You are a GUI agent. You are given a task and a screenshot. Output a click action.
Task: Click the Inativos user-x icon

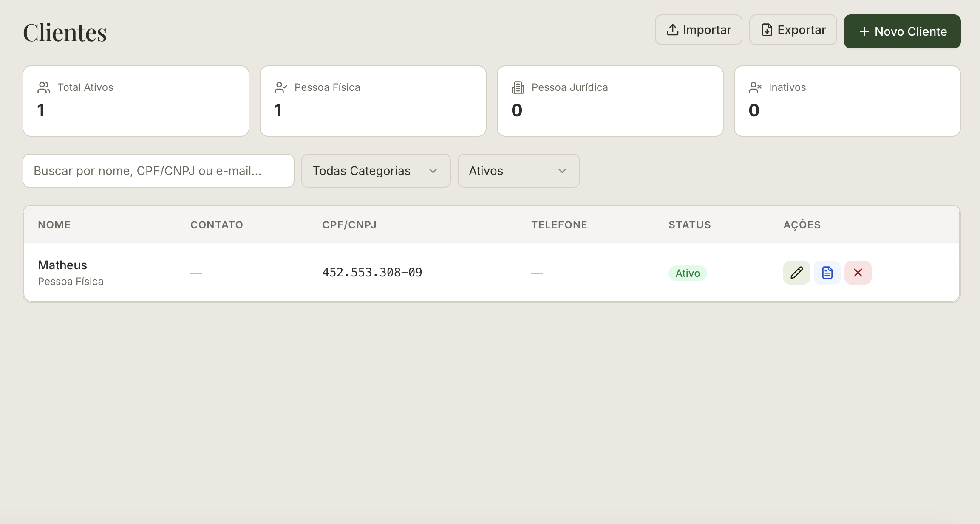coord(755,87)
